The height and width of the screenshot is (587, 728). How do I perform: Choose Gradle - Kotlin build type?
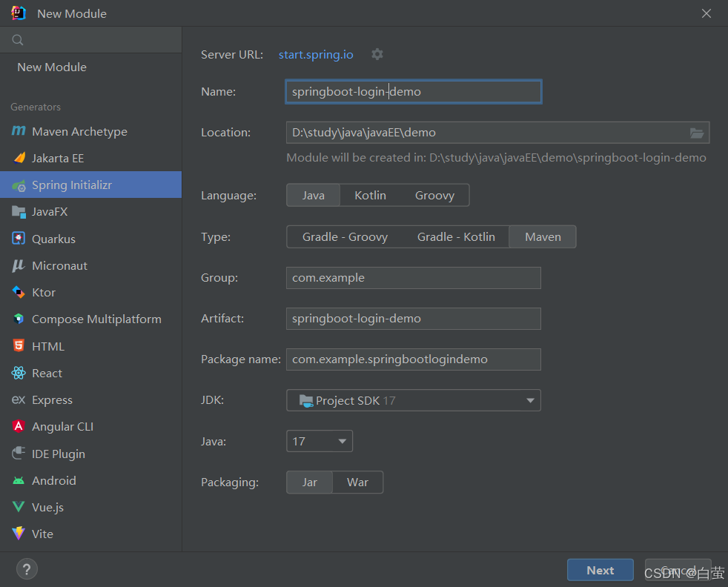coord(456,236)
